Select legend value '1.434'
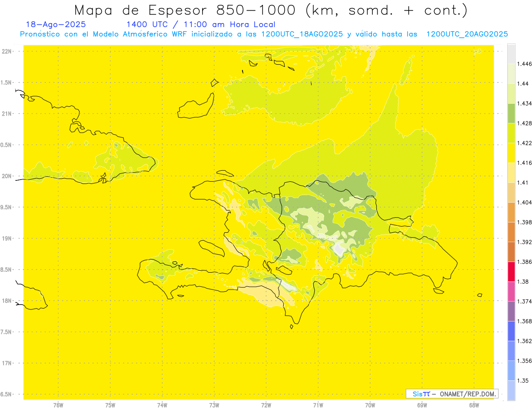 (524, 103)
